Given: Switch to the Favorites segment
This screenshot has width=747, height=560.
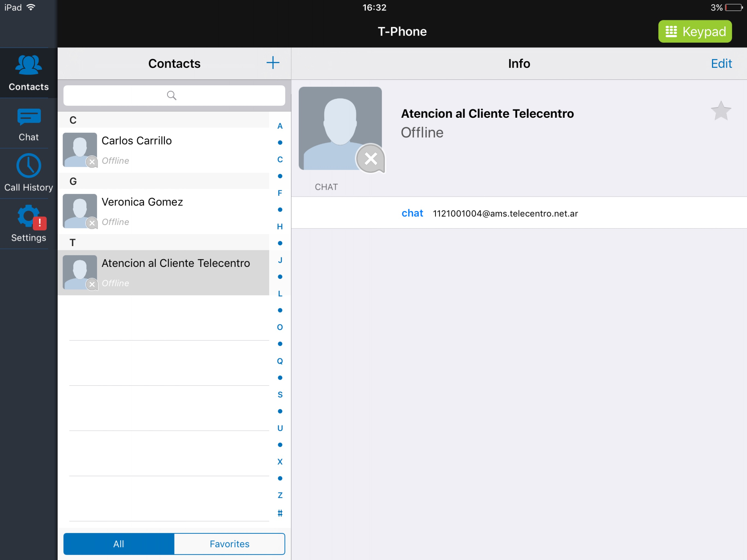Looking at the screenshot, I should coord(230,544).
